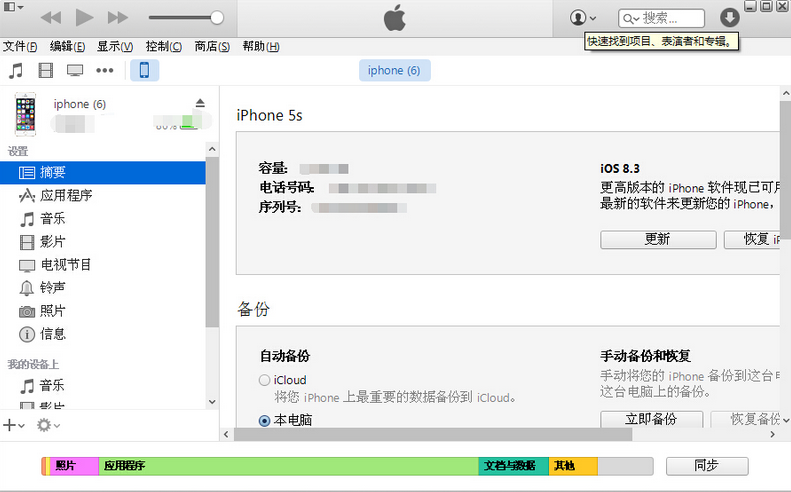The image size is (791, 492).
Task: Open the 显示(V) menu
Action: pyautogui.click(x=115, y=46)
